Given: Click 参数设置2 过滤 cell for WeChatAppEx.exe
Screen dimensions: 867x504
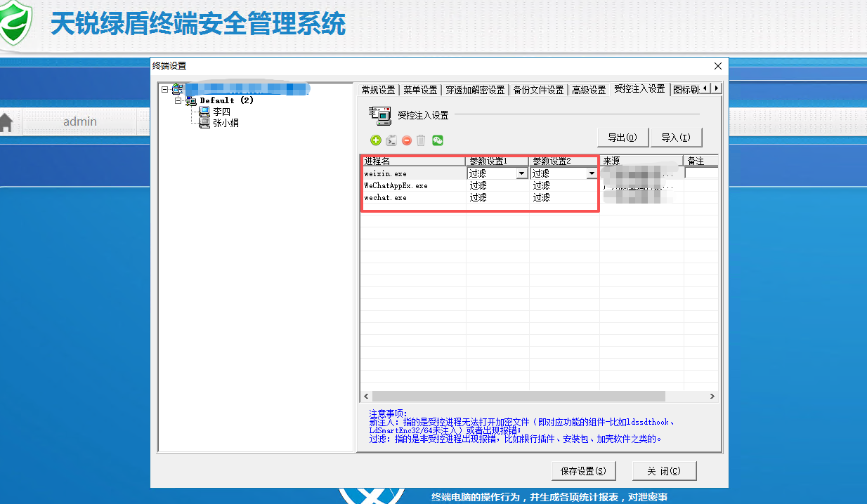Looking at the screenshot, I should [564, 185].
